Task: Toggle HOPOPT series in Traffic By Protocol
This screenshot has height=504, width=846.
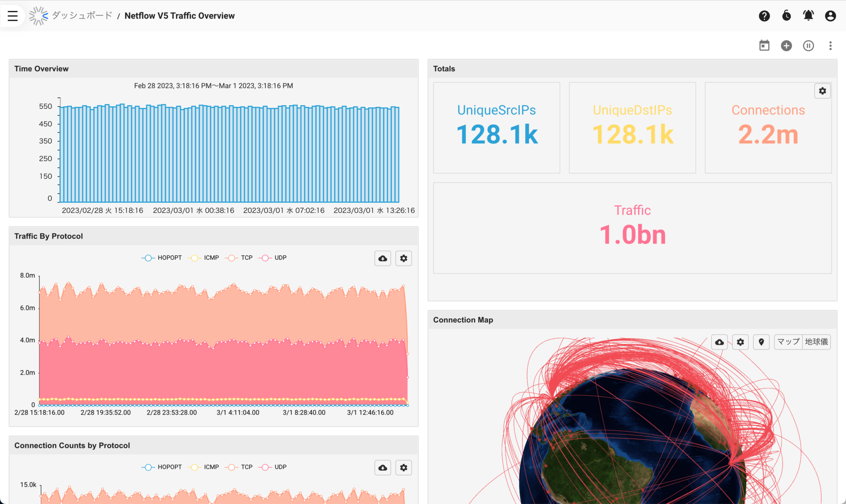Action: coord(162,258)
